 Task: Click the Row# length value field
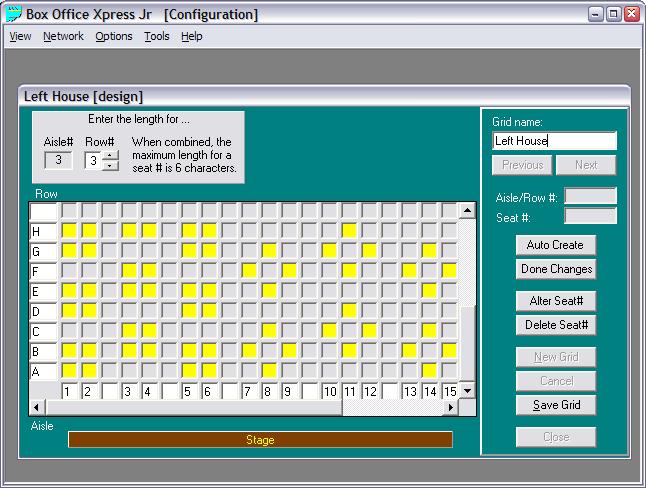(93, 160)
